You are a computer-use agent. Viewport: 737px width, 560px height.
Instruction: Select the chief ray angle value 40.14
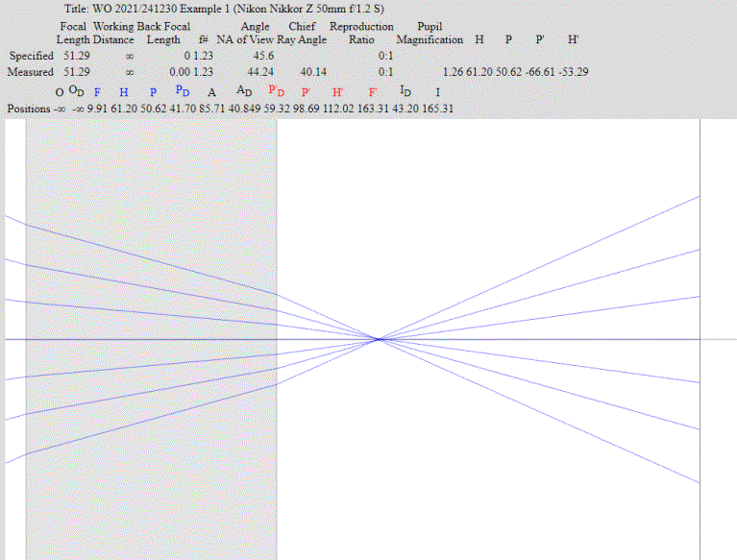coord(313,72)
